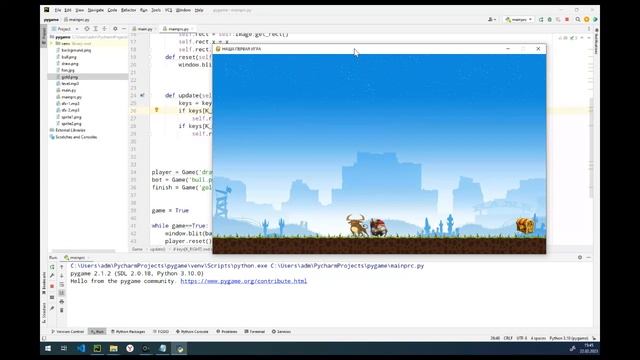The image size is (640, 360).
Task: Select gold.png in project tree
Action: 69,77
